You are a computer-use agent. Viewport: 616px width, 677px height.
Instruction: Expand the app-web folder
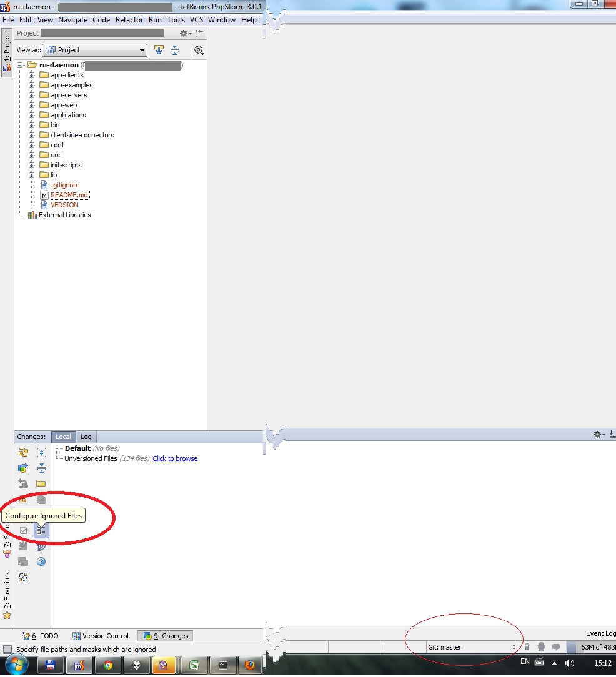click(x=31, y=105)
